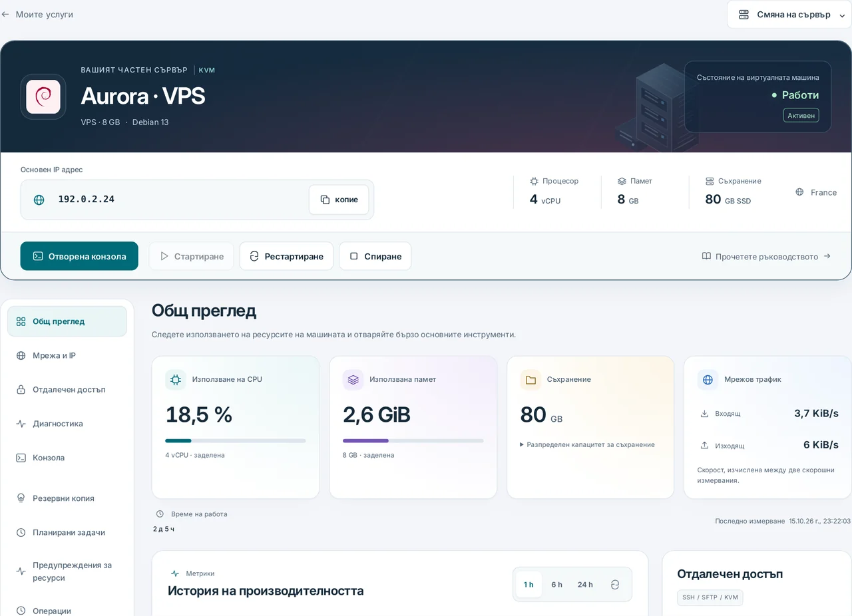Select 'Операции' in the sidebar

[67, 611]
